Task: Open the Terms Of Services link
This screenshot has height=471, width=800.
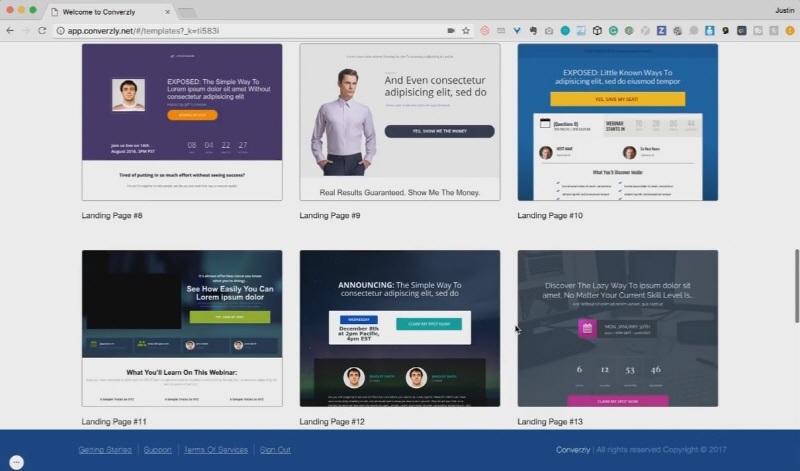Action: click(216, 450)
